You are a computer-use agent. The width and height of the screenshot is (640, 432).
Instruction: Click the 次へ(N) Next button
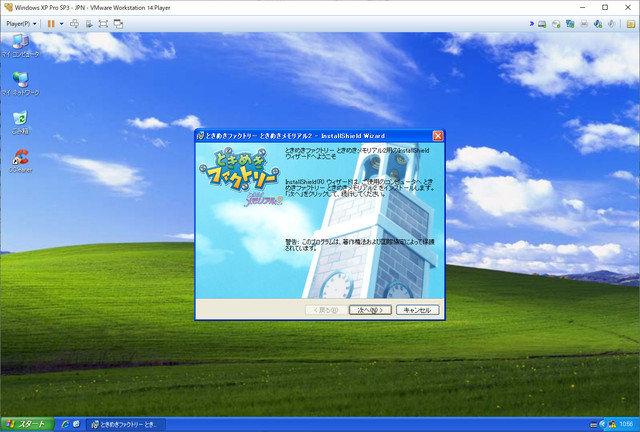click(370, 310)
